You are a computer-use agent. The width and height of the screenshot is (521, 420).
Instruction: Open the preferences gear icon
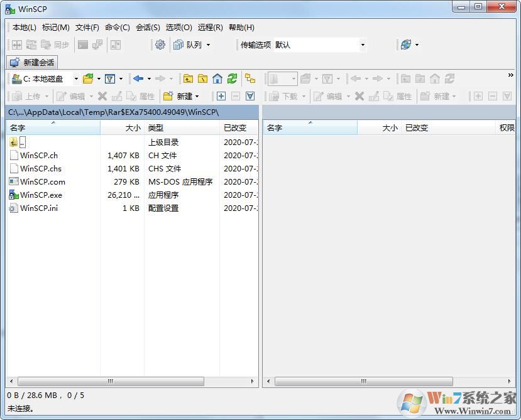click(160, 45)
